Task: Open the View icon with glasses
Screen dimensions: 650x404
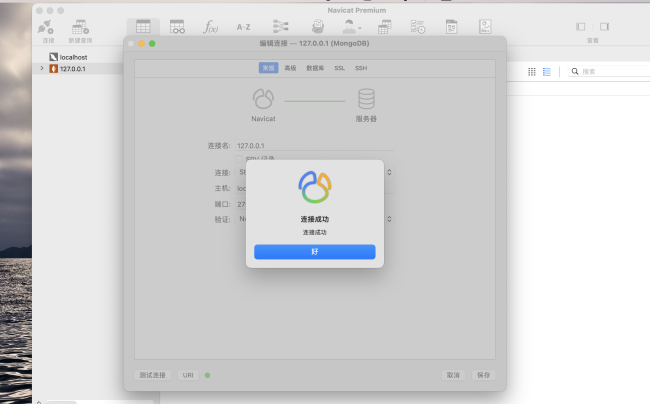Action: 177,27
